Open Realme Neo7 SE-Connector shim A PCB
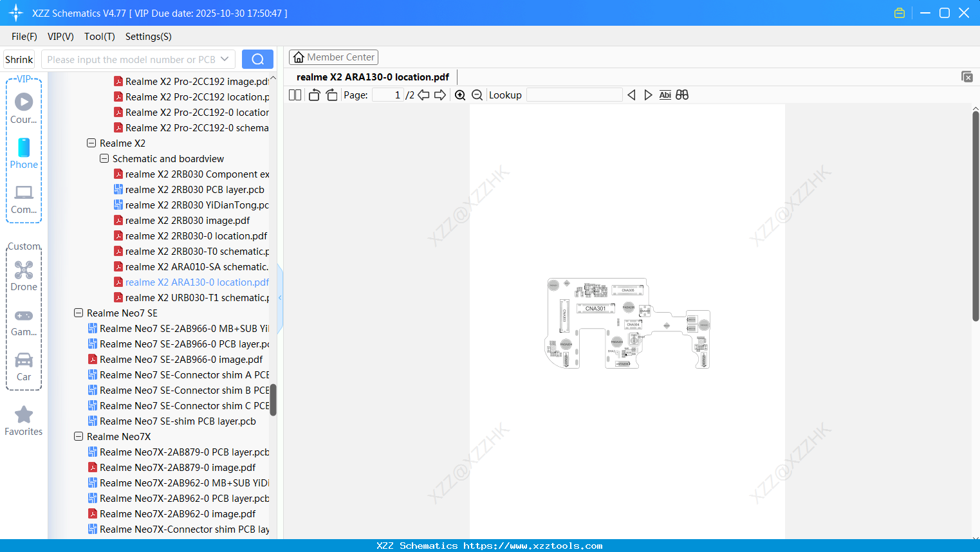The height and width of the screenshot is (552, 980). tap(178, 375)
